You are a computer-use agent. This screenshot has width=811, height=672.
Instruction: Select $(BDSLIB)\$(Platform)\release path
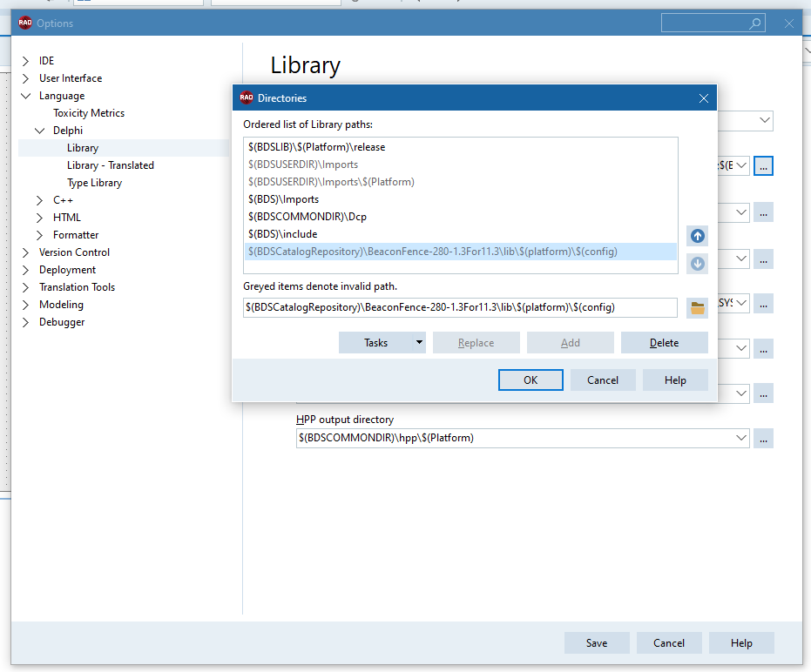(460, 147)
